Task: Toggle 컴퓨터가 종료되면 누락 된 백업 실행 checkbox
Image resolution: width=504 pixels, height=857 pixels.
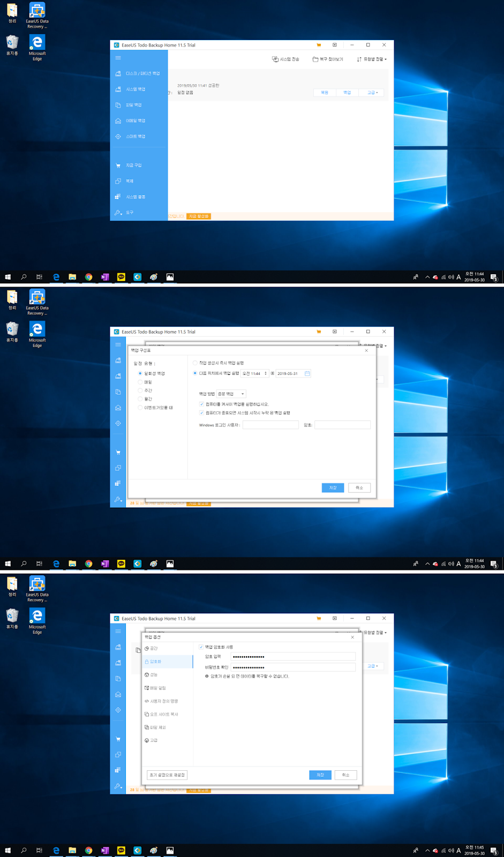Action: click(201, 412)
